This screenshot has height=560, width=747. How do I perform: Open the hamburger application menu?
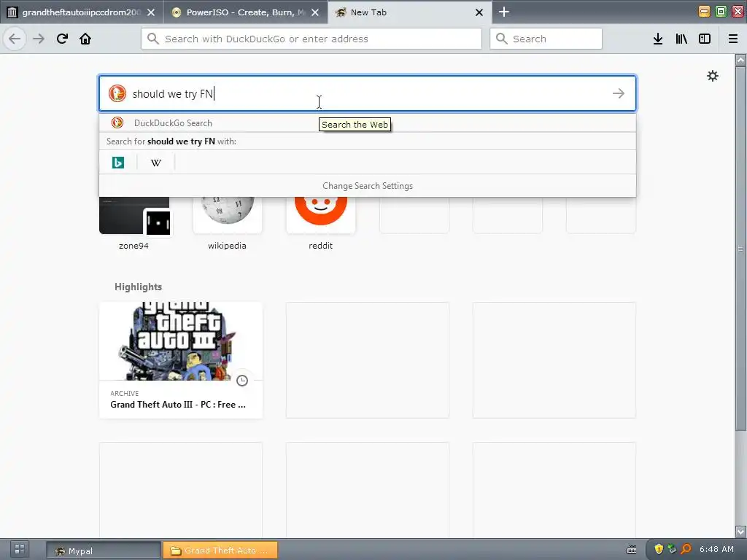pyautogui.click(x=733, y=39)
